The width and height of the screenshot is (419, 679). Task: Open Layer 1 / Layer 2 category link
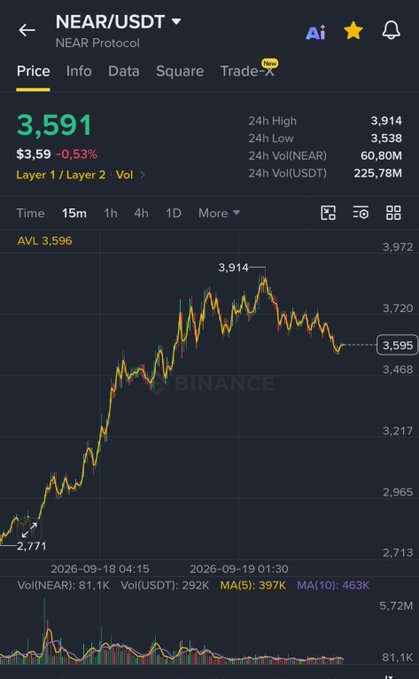(61, 175)
